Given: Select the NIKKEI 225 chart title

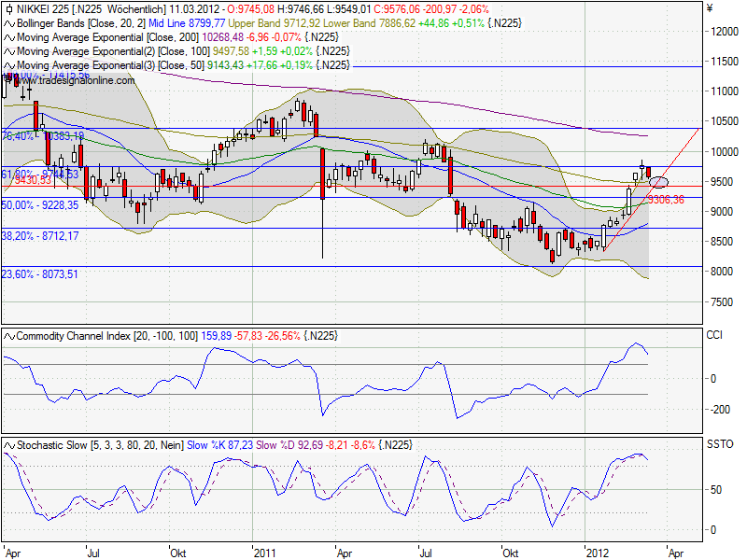Looking at the screenshot, I should [42, 9].
